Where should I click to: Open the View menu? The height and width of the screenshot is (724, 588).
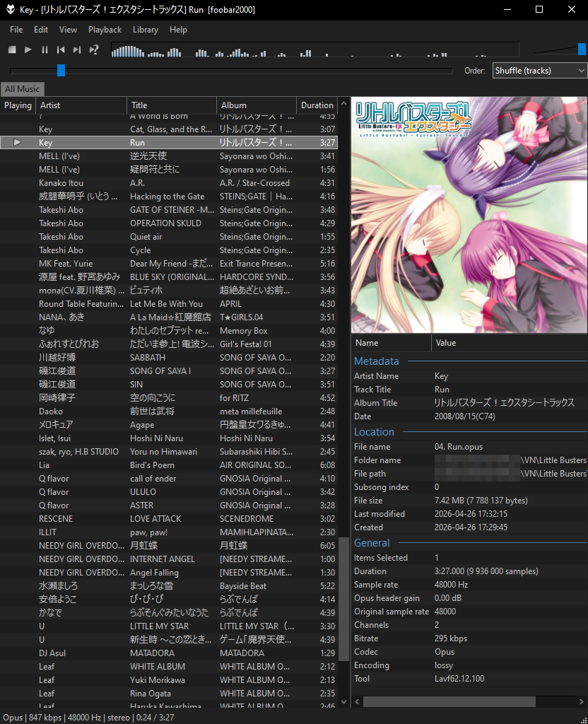click(68, 30)
